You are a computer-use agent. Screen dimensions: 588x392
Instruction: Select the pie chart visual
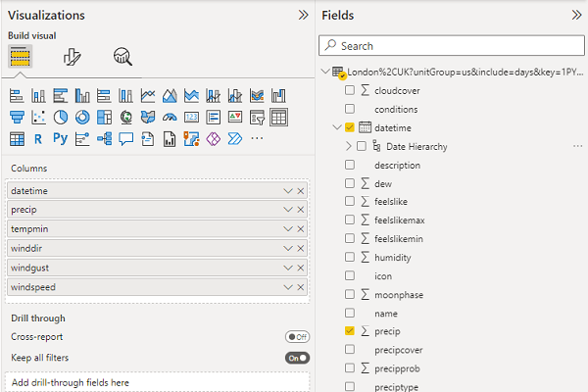pyautogui.click(x=61, y=118)
